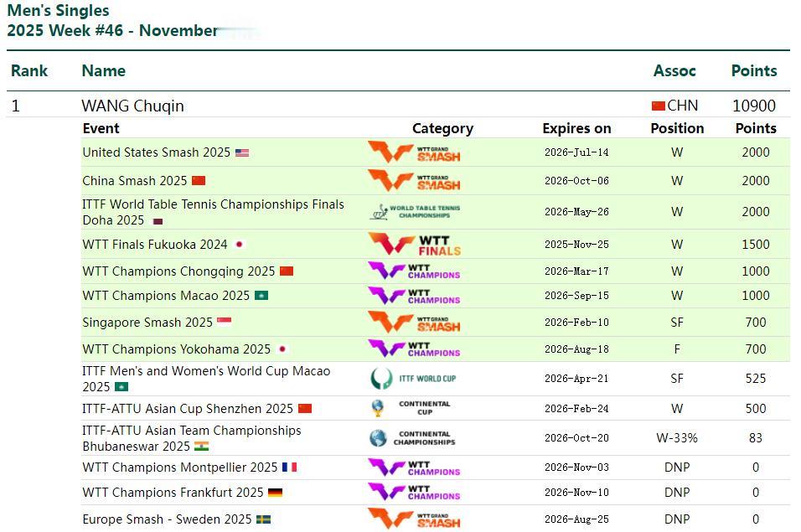Click SF position in Singapore Smash row
Screen dimensions: 801x532
pos(677,323)
